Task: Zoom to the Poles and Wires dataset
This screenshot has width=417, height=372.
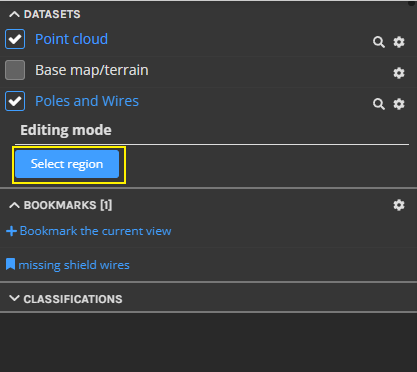Action: coord(379,104)
